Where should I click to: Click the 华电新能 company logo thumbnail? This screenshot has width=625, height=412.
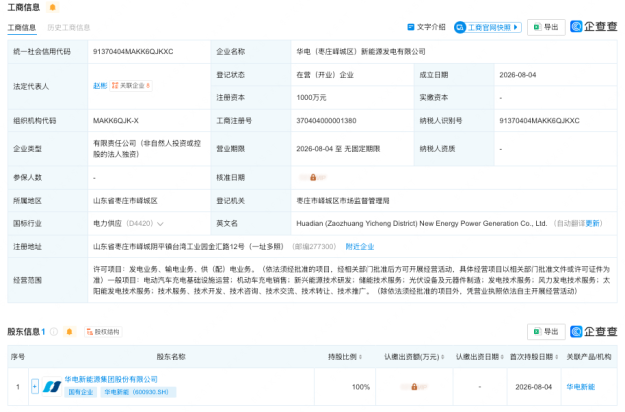click(x=52, y=386)
